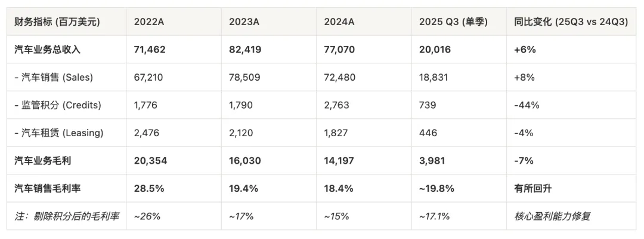644x239 pixels.
Task: Click the 2025 Q3 (单季) header
Action: [x=453, y=22]
